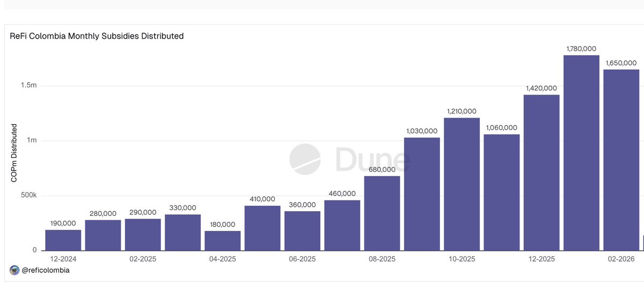The width and height of the screenshot is (644, 289).
Task: Click the reficolombia avatar icon
Action: [14, 270]
